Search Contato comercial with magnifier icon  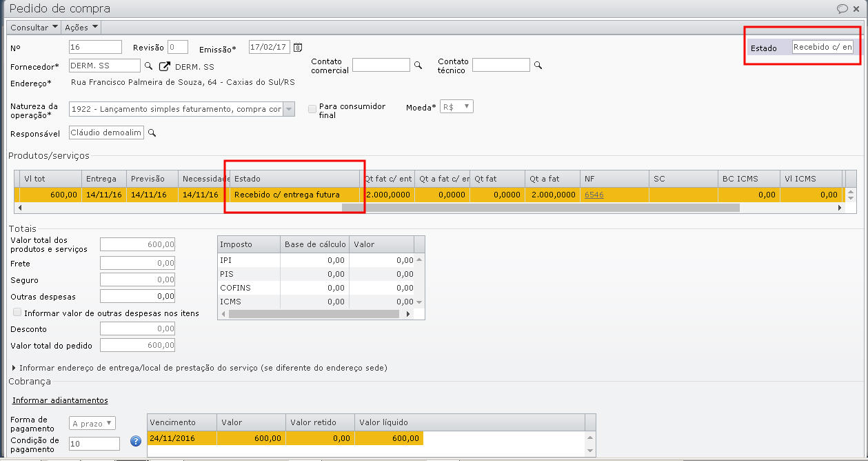pos(417,65)
